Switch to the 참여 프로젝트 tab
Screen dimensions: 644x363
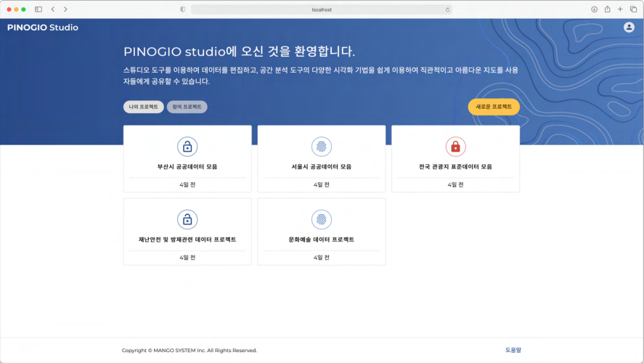[x=187, y=107]
